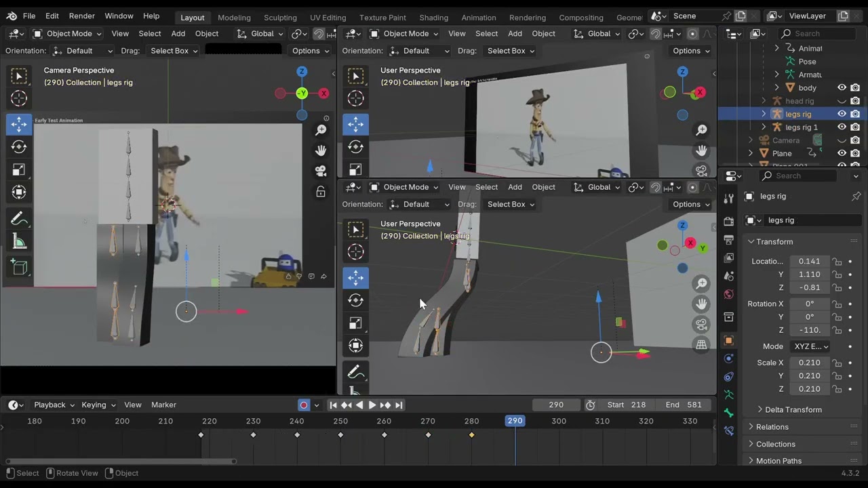Open the Tool properties tab
868x488 pixels.
tap(729, 199)
